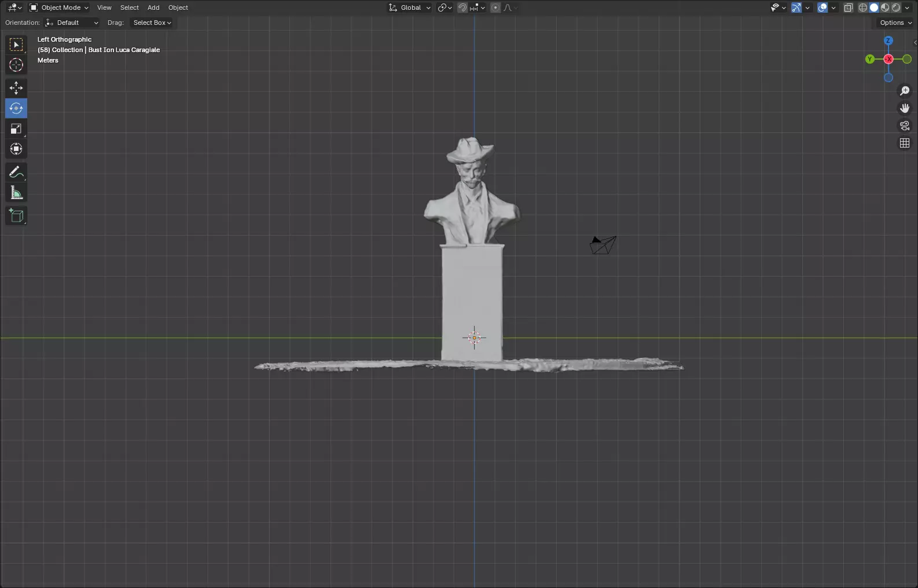Select the camera object in viewport
Screen dimensions: 918x588
pyautogui.click(x=603, y=245)
